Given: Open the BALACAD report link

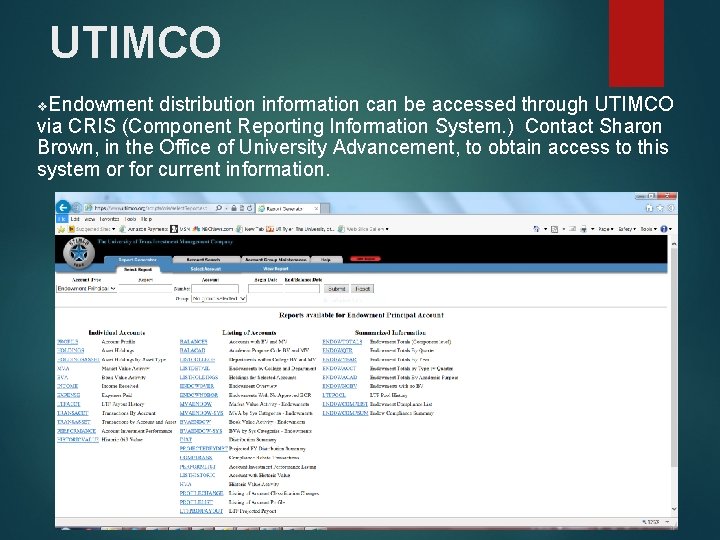Looking at the screenshot, I should [x=192, y=350].
